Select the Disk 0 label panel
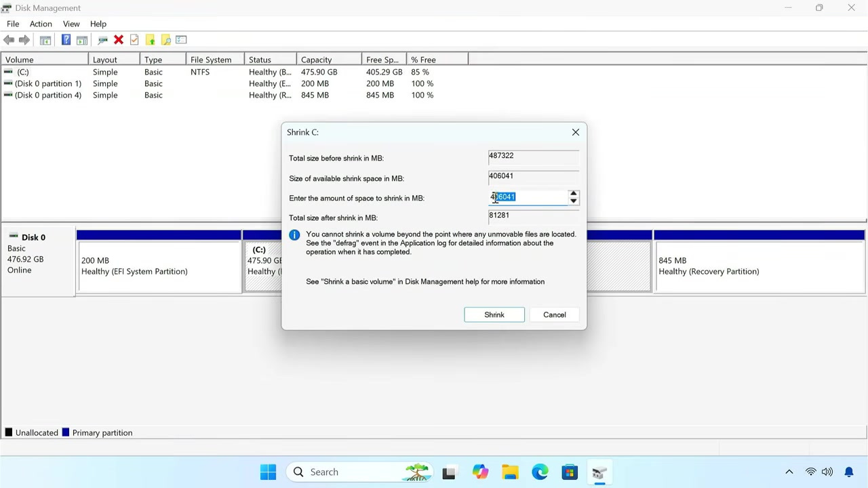This screenshot has width=868, height=488. tap(39, 262)
